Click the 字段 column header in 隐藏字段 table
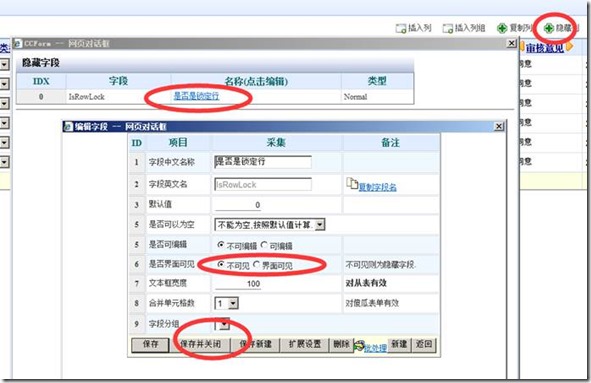The width and height of the screenshot is (591, 383). [118, 81]
